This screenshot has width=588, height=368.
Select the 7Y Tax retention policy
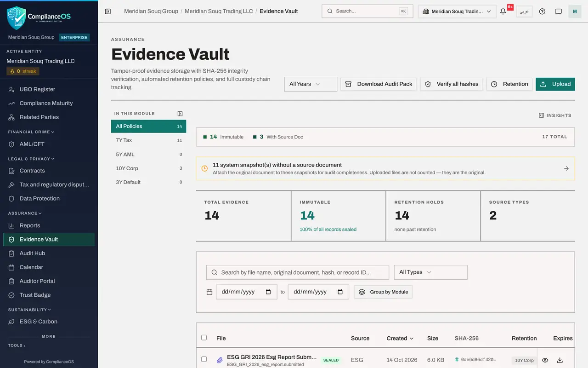coord(148,140)
